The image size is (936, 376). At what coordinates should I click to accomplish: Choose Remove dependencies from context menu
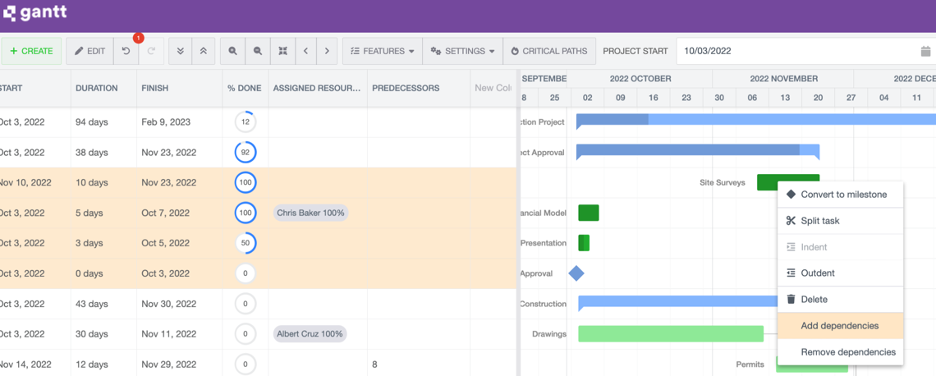tap(840, 352)
